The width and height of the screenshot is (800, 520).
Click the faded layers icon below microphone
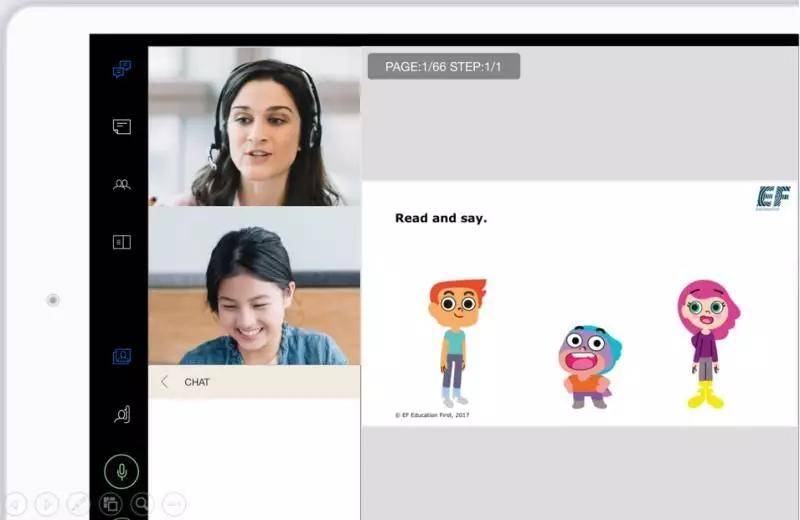point(111,504)
